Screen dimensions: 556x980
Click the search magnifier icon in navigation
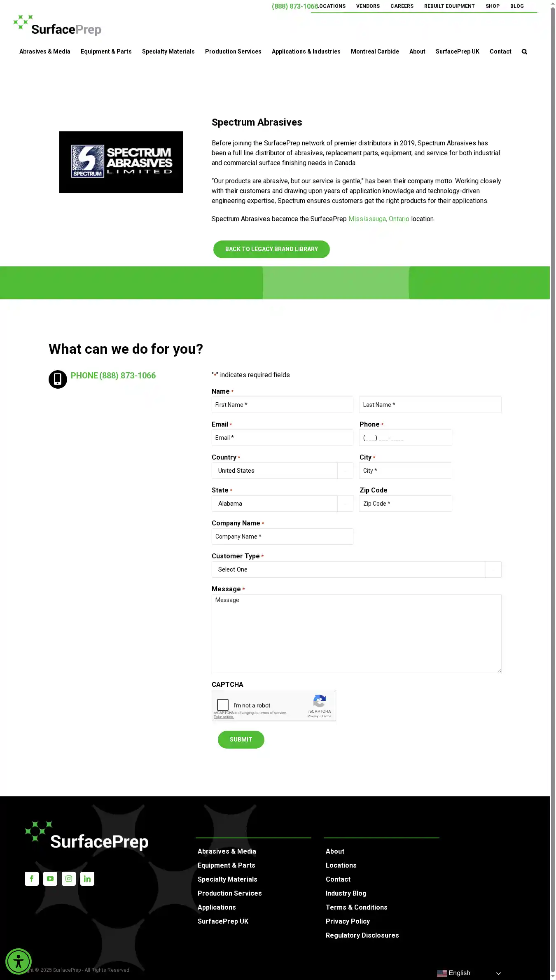(524, 52)
